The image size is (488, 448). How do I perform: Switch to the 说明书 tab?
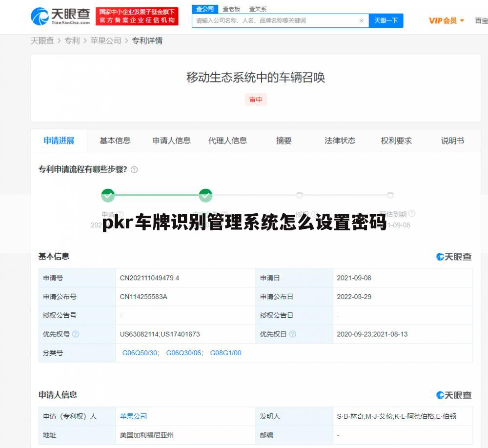452,141
